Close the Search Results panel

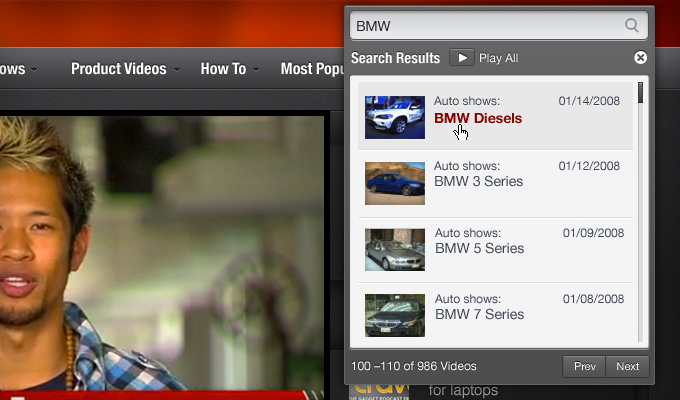coord(640,58)
